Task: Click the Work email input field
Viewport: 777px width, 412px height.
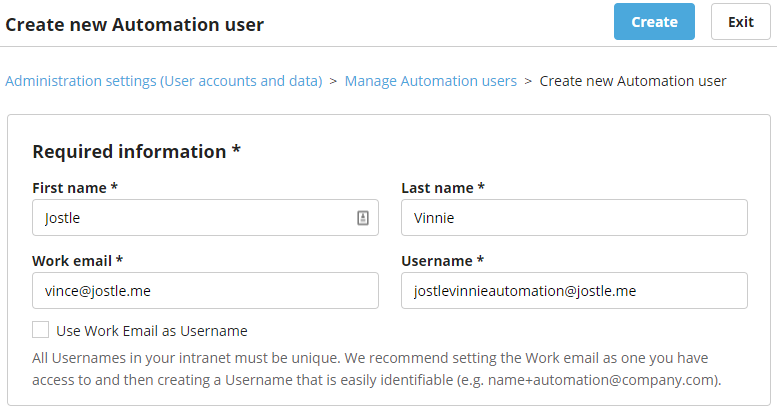Action: pos(205,291)
